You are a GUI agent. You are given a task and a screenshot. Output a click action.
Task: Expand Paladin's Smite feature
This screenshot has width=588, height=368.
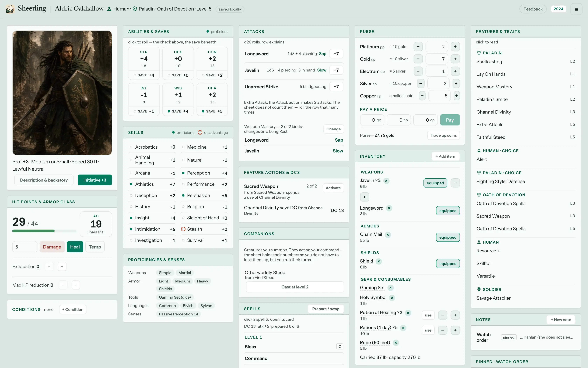pos(526,99)
